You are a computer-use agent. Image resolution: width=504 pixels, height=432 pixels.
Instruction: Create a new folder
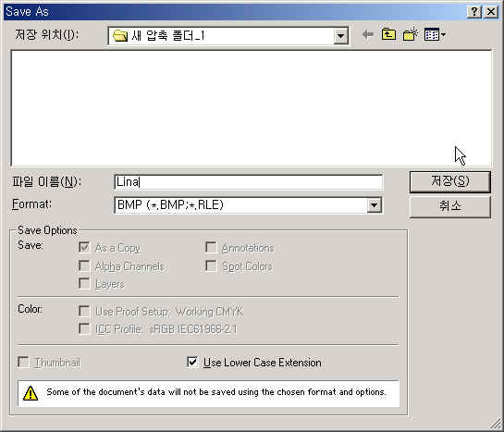point(410,34)
